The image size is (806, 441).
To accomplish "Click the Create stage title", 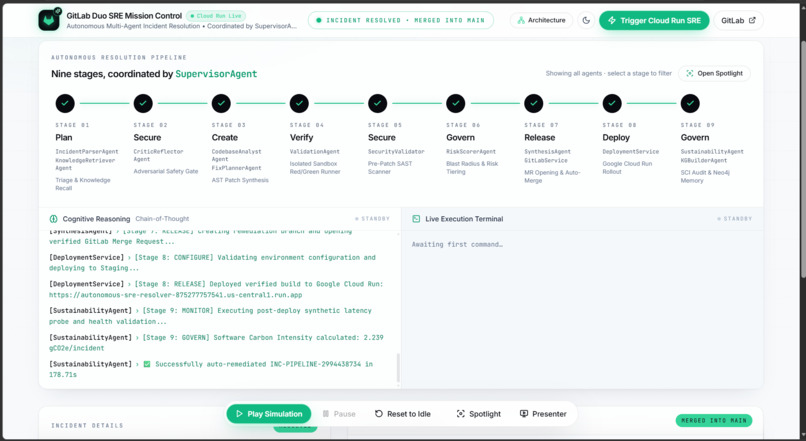I will (225, 138).
